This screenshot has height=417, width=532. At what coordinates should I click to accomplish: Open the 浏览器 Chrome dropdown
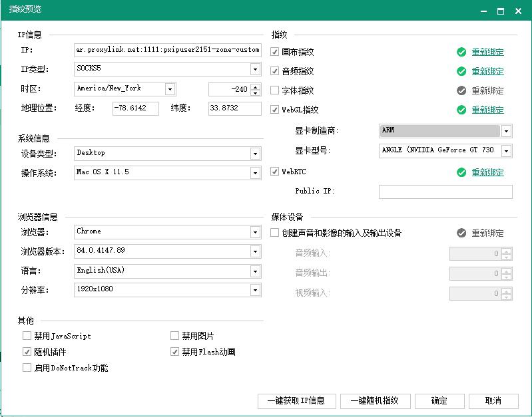click(255, 232)
